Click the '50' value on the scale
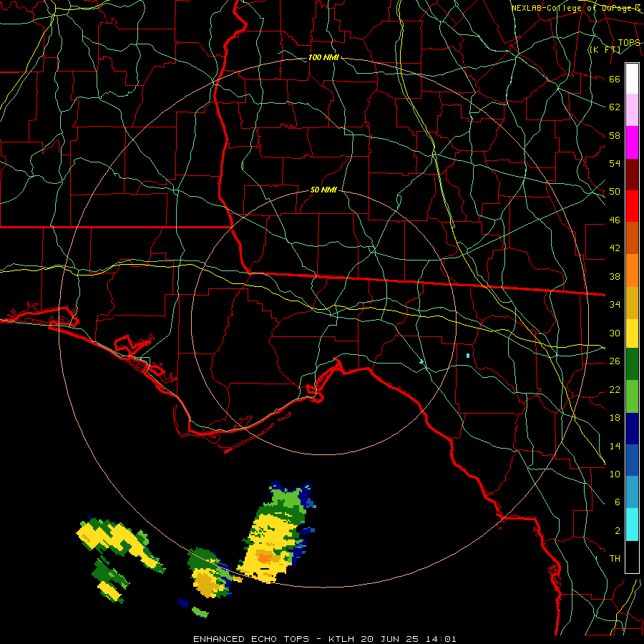Viewport: 644px width, 644px height. coord(615,191)
